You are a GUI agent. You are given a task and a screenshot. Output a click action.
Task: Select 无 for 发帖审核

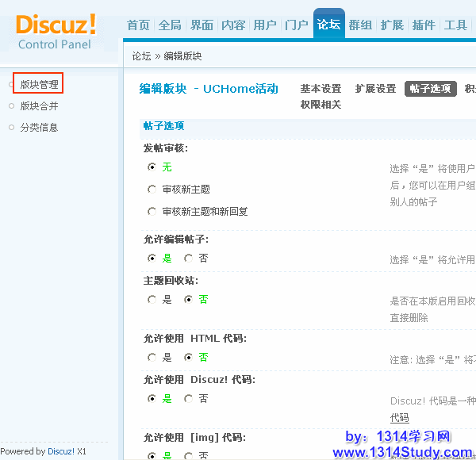click(152, 167)
